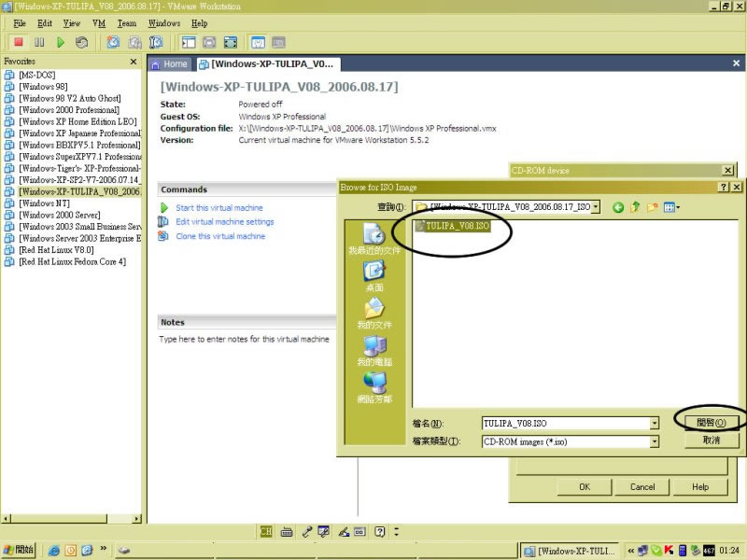The image size is (747, 560).
Task: Click Start this virtual machine link
Action: (219, 208)
